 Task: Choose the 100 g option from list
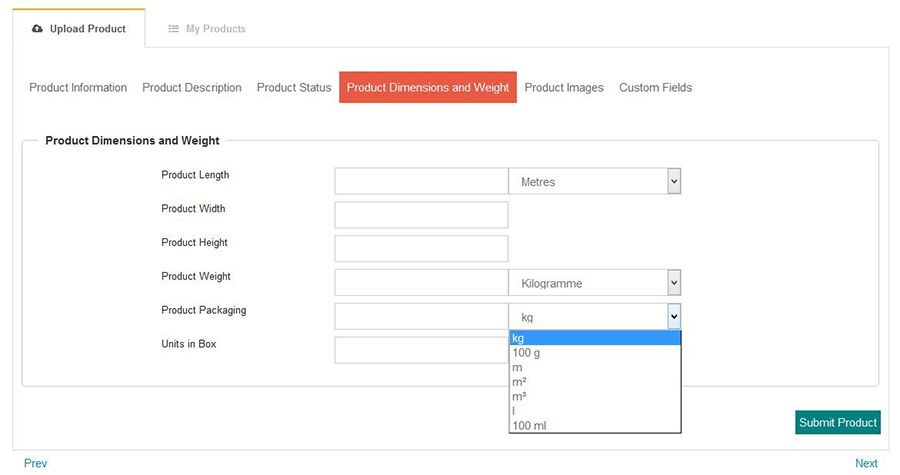526,353
